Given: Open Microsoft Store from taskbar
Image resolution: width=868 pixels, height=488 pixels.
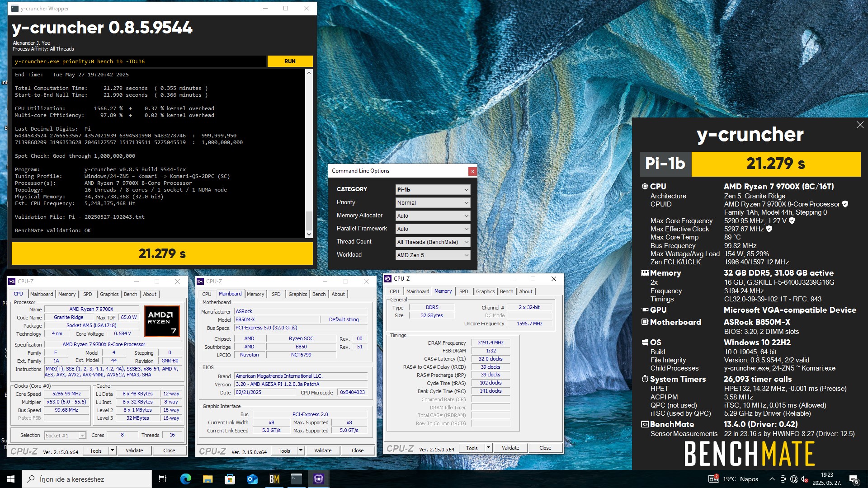Looking at the screenshot, I should 230,479.
